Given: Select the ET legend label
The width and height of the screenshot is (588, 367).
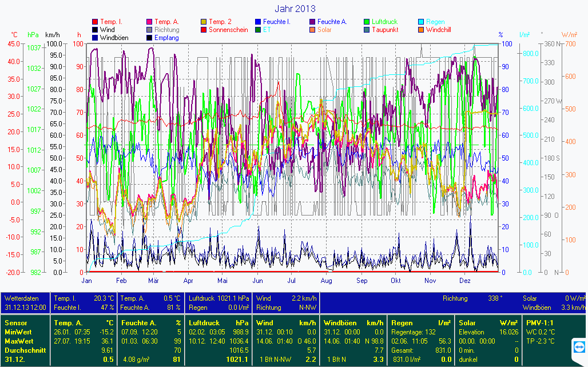Looking at the screenshot, I should pos(267,30).
